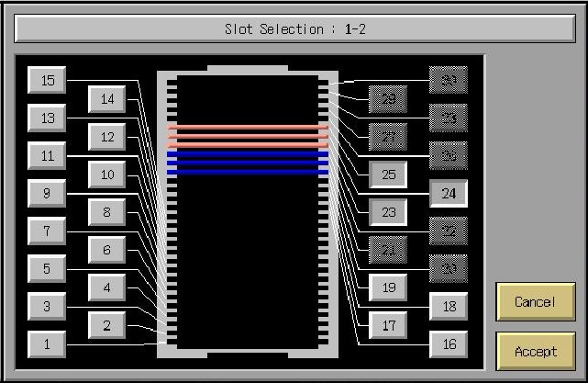Click the pink highlighted slot lines in cassette

pos(248,136)
